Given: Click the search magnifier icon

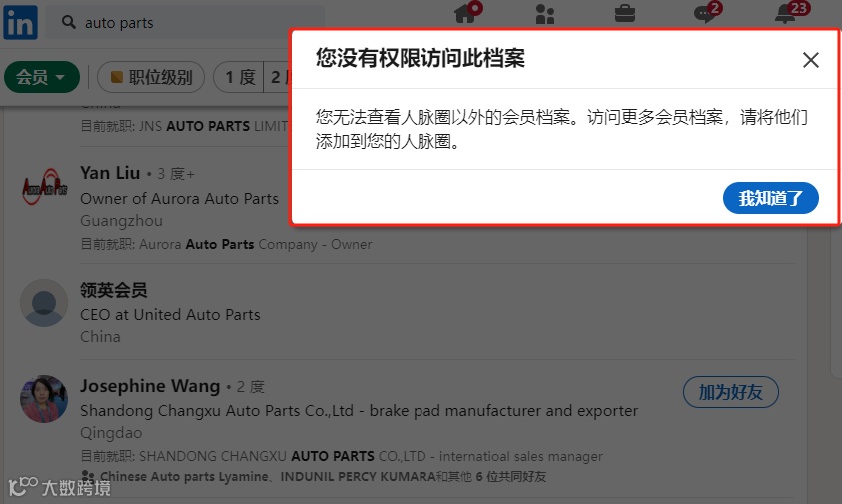Looking at the screenshot, I should (68, 22).
